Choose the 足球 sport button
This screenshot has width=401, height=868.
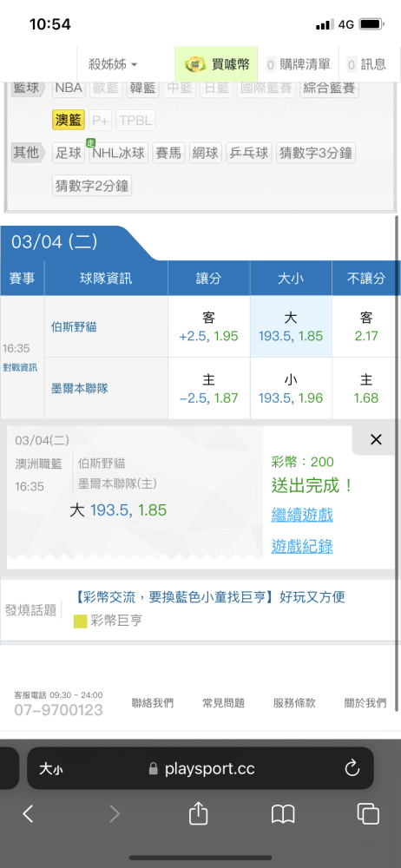point(69,153)
